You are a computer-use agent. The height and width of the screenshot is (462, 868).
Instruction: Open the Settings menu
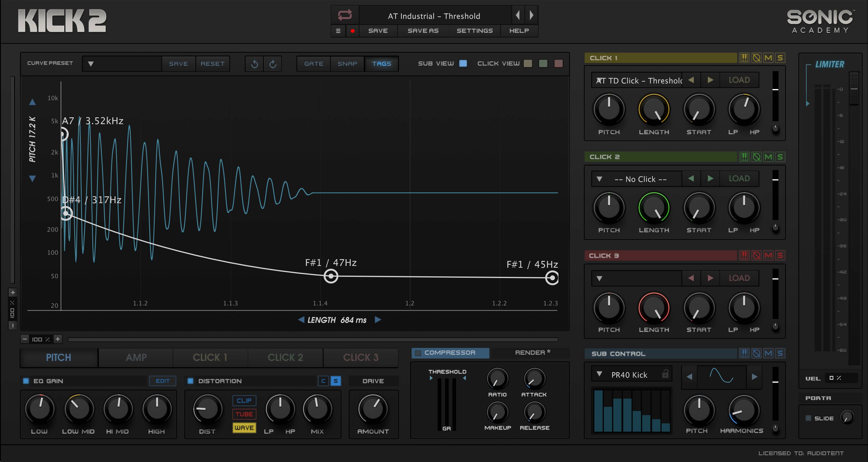point(474,31)
